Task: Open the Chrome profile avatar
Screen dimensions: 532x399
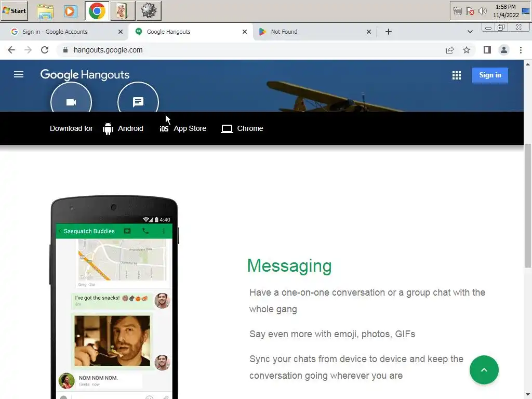Action: point(504,50)
